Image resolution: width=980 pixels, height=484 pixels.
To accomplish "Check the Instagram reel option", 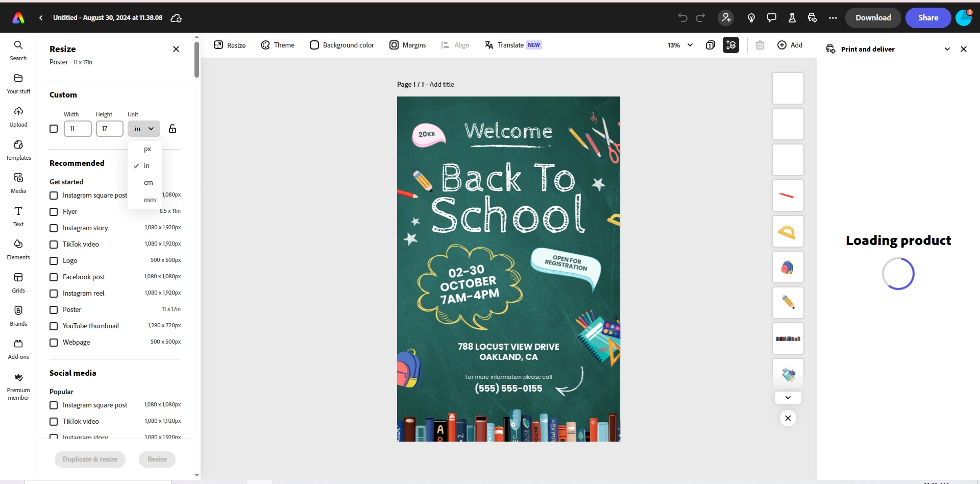I will coord(54,294).
